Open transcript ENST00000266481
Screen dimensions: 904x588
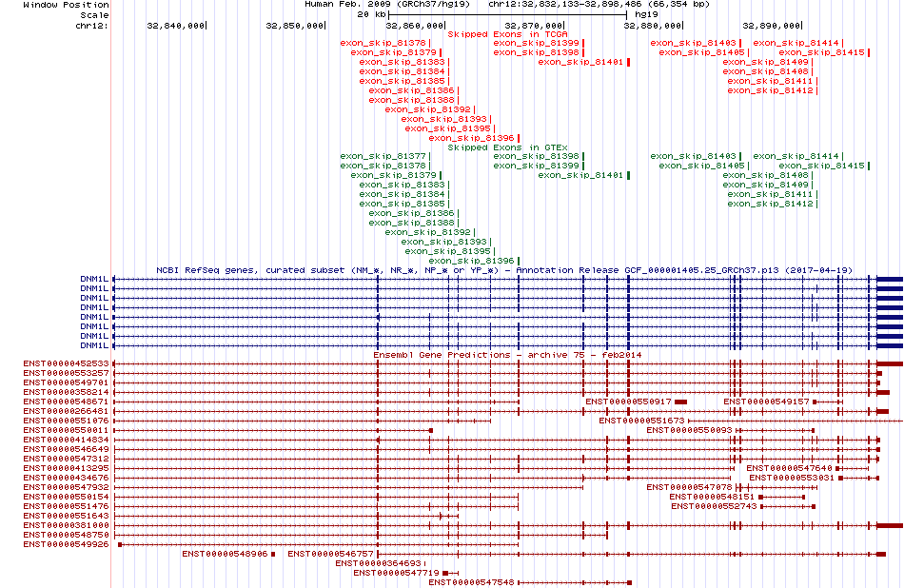click(x=66, y=411)
